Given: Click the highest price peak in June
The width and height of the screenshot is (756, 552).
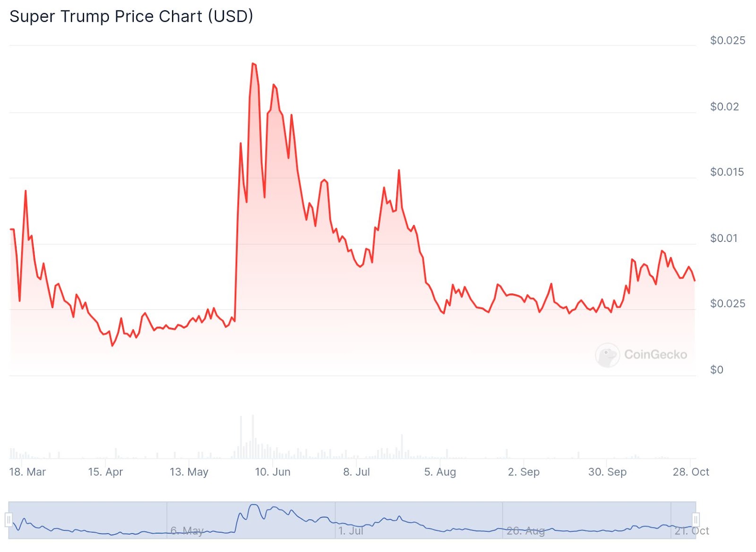Looking at the screenshot, I should pos(253,63).
